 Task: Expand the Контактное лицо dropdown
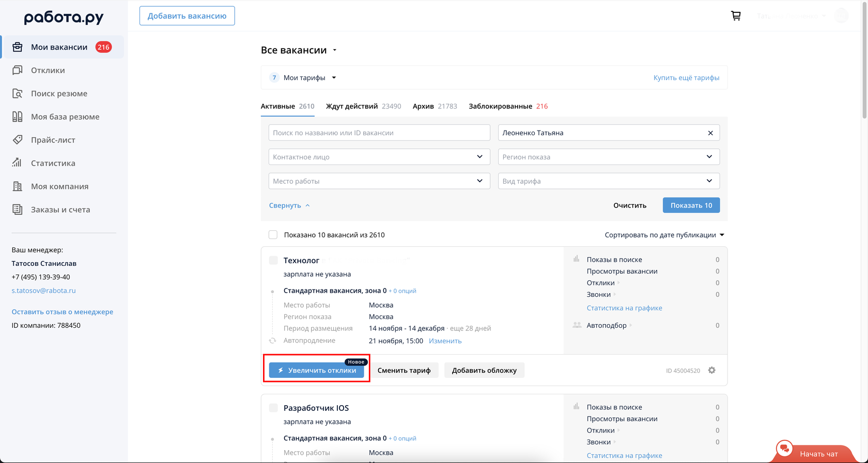[x=379, y=157]
